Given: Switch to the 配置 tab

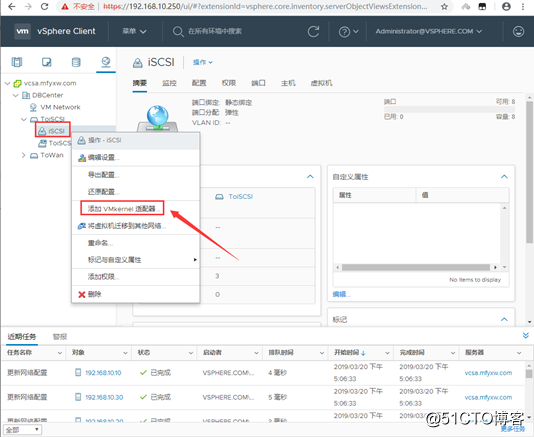Looking at the screenshot, I should tap(199, 83).
